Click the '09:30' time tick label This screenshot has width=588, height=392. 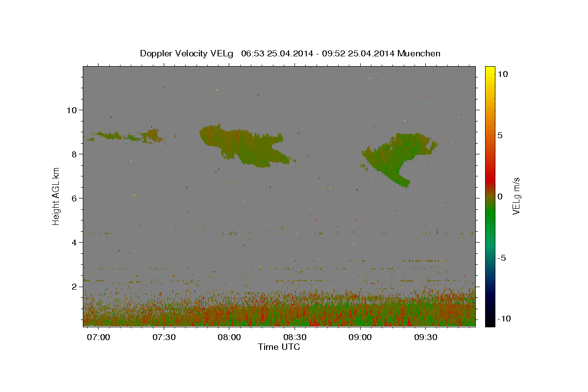click(x=425, y=338)
